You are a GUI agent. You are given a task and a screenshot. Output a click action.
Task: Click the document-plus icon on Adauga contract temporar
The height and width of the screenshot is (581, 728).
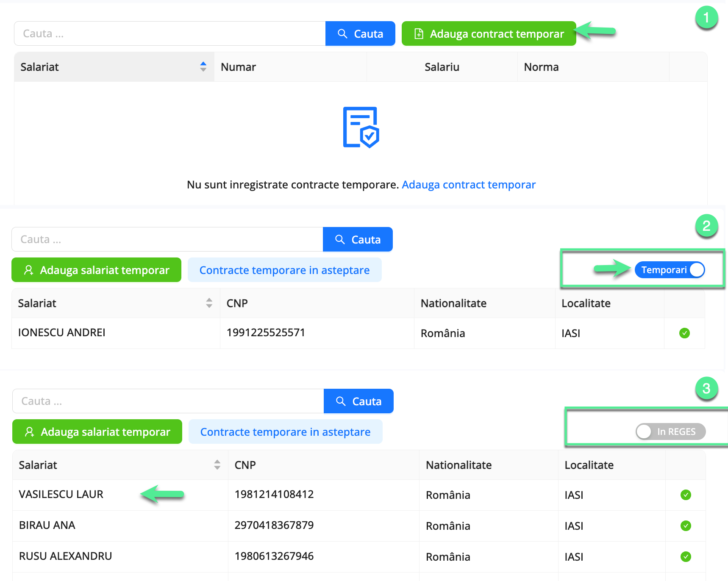(419, 33)
